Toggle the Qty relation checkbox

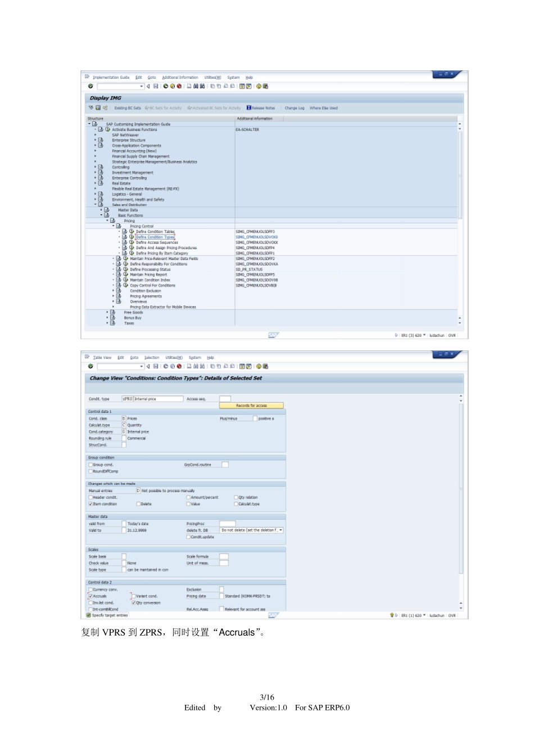click(x=236, y=497)
